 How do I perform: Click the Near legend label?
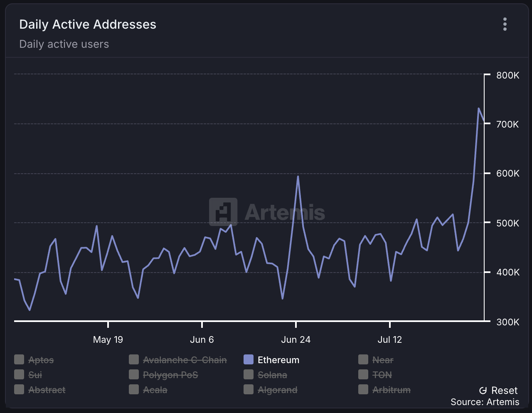coord(383,360)
